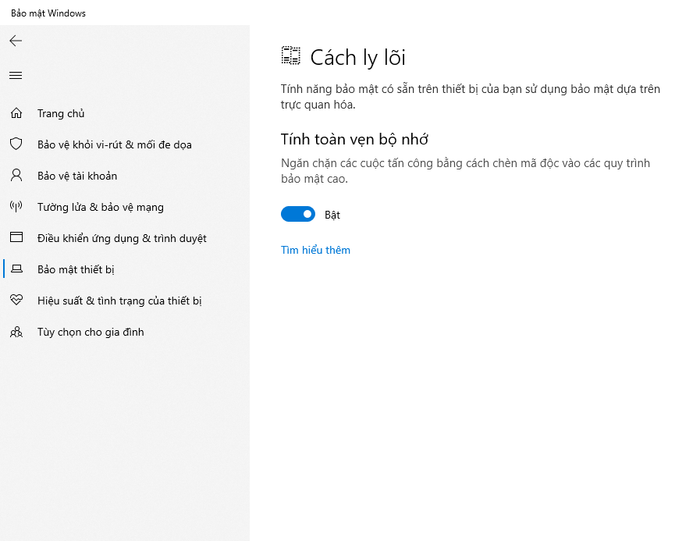Click the device health heart icon
Viewport: 700px width, 541px height.
(17, 300)
